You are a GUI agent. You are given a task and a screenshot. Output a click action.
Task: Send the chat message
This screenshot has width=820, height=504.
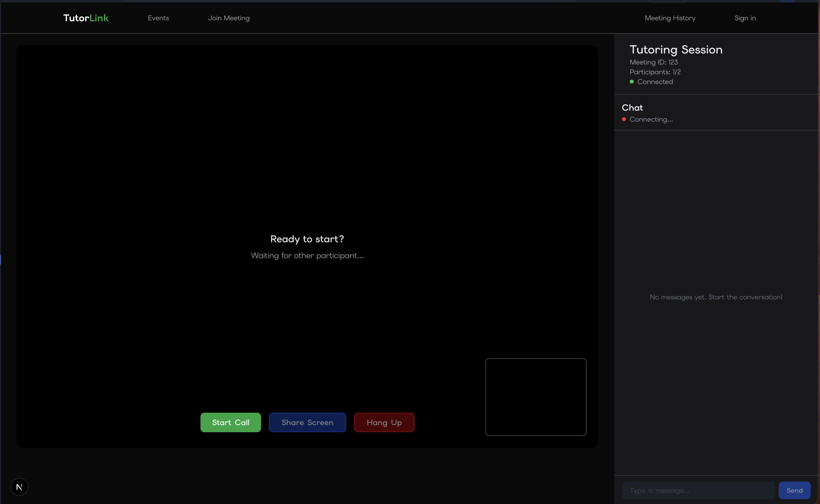[794, 490]
